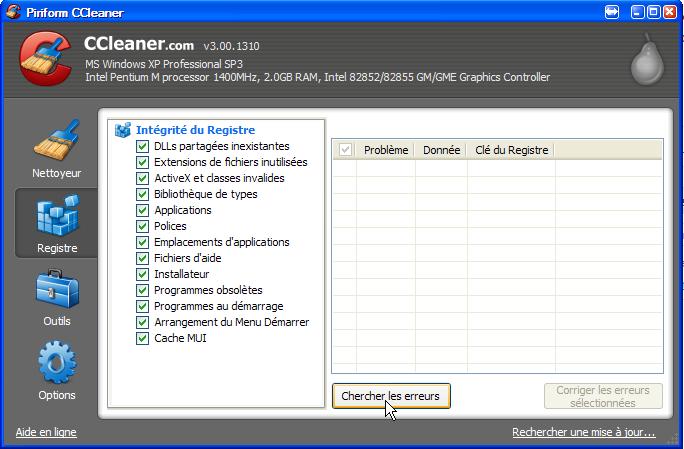Click the blue double-arrow title bar button
This screenshot has width=684, height=449.
612,12
